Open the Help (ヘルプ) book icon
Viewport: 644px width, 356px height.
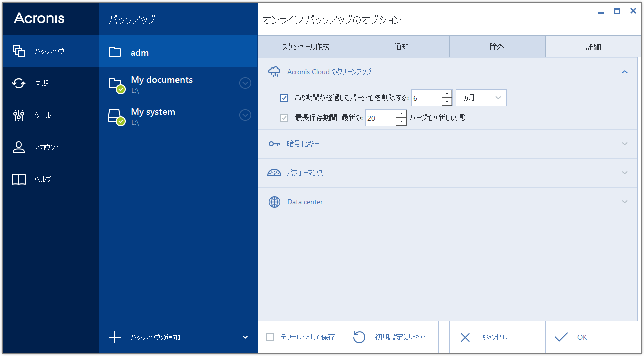point(19,179)
